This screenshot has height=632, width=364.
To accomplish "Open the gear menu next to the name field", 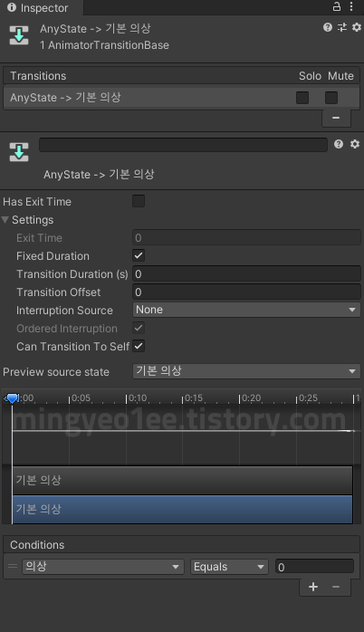I will coord(355,144).
